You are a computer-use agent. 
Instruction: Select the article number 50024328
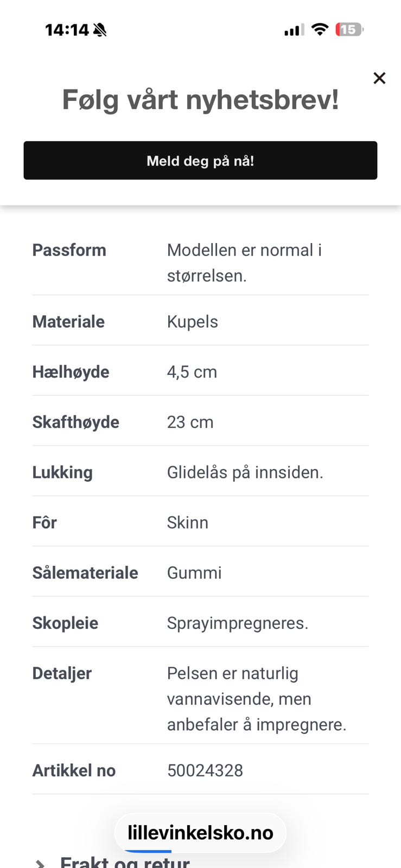(205, 770)
